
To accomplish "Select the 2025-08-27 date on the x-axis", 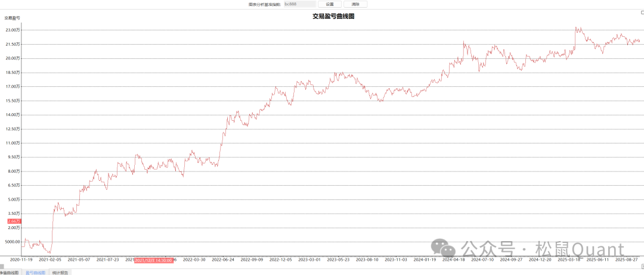I will 627,260.
